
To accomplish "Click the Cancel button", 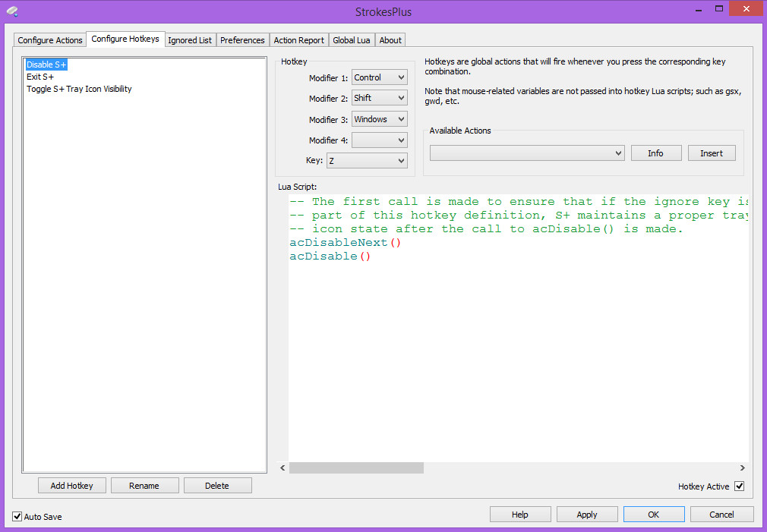I will (721, 515).
